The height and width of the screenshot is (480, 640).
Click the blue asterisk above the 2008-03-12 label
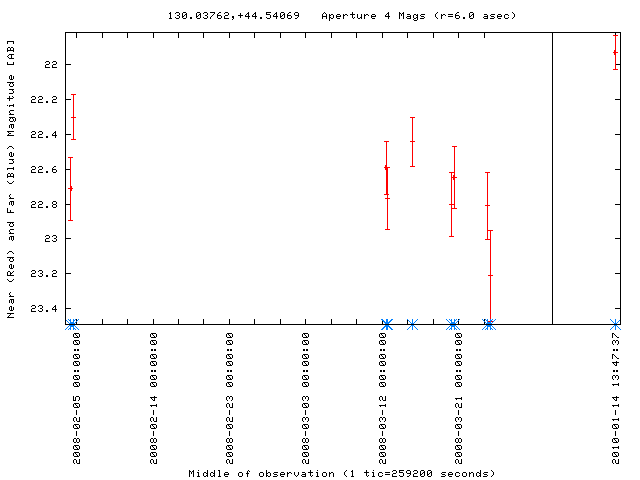coord(387,325)
